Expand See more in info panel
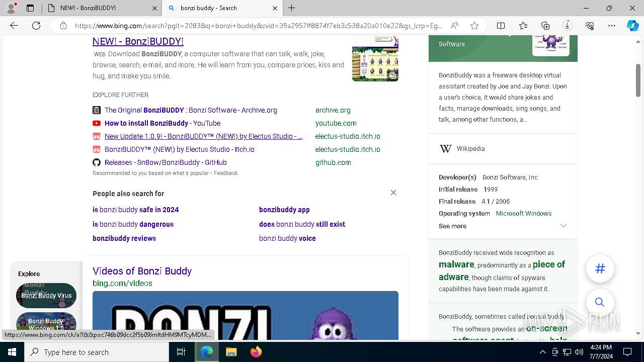This screenshot has height=362, width=644. click(503, 226)
